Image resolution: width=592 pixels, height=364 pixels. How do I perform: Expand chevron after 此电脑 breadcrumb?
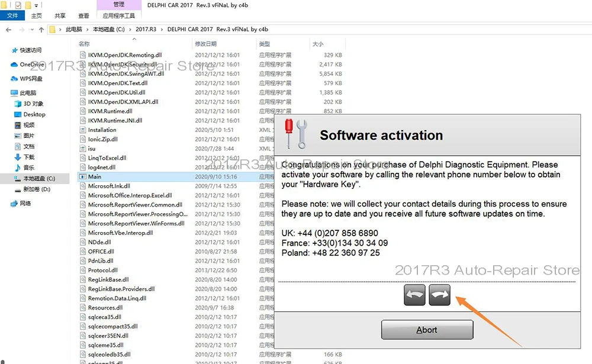[x=88, y=29]
